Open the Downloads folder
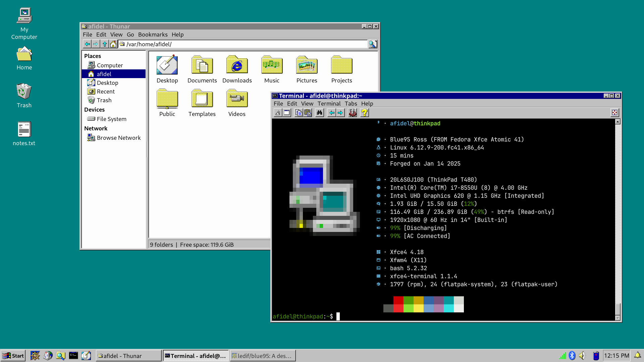 pos(237,69)
